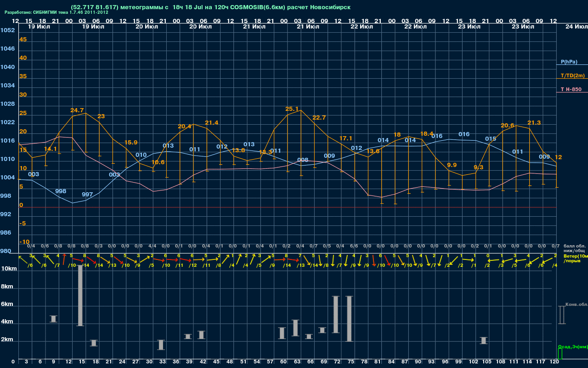Click the 17.1 temperature label
588x368 pixels.
(x=346, y=138)
